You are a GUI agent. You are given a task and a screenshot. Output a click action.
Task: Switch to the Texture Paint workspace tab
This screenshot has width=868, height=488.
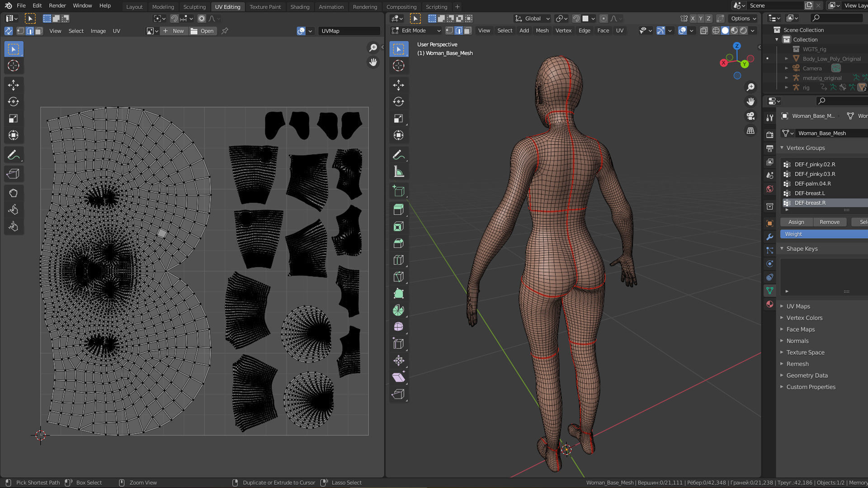click(x=265, y=7)
